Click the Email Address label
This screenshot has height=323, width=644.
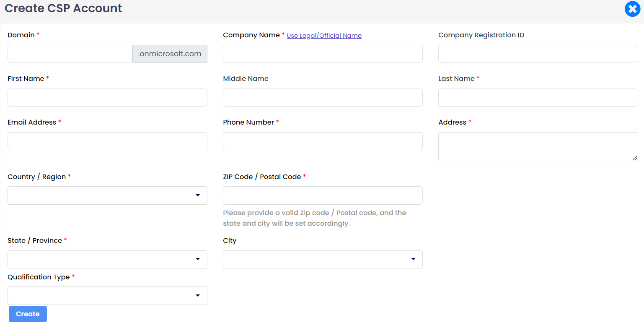(x=32, y=122)
